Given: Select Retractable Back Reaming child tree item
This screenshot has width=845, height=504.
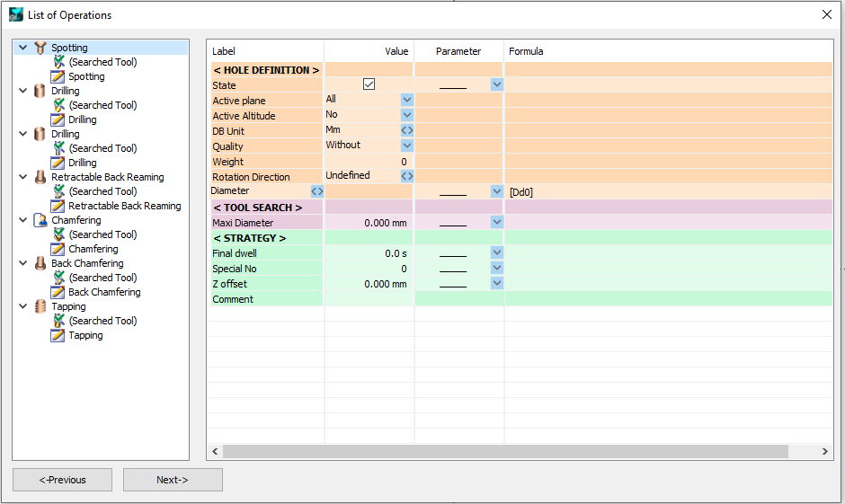Looking at the screenshot, I should coord(124,206).
